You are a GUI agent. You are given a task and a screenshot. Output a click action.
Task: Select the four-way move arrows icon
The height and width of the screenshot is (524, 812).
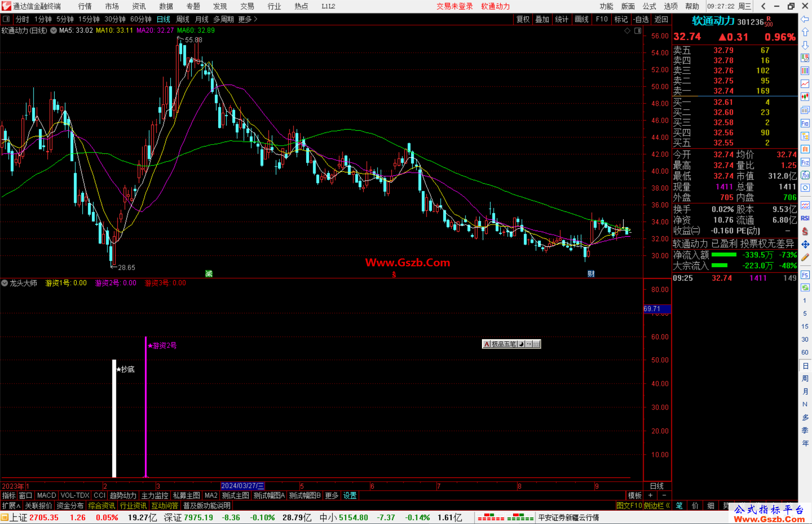point(805,245)
